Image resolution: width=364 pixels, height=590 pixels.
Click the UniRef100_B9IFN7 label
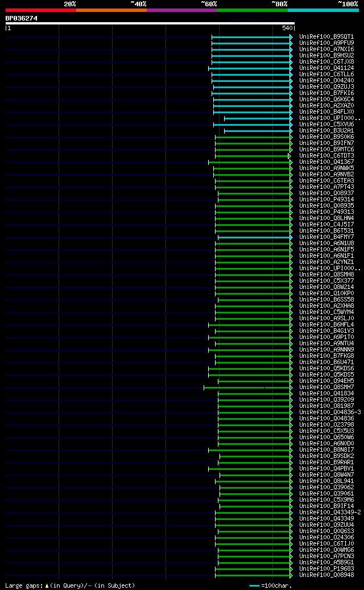(x=326, y=143)
